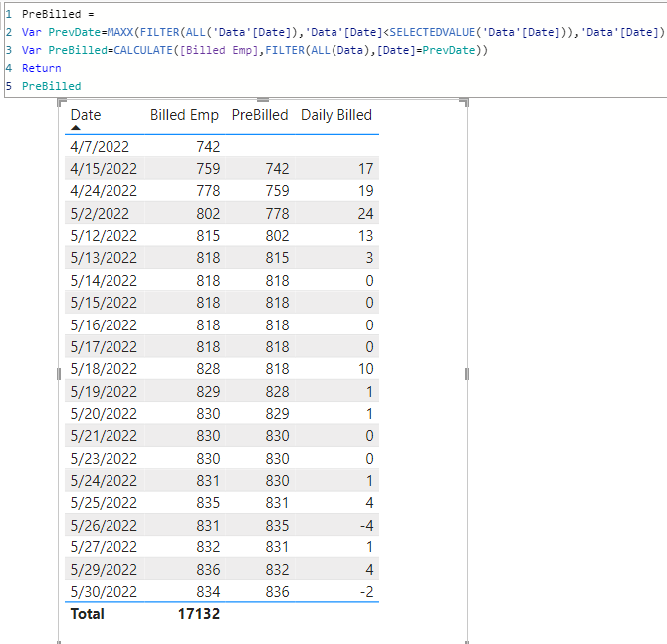Select the 4/24/2022 date cell
The height and width of the screenshot is (644, 667).
[x=104, y=191]
